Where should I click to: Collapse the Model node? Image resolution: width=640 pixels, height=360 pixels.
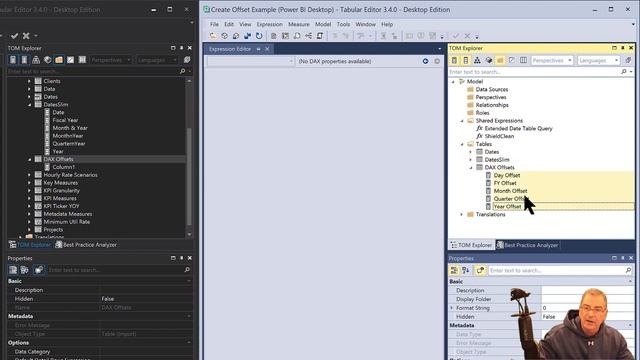coord(453,82)
